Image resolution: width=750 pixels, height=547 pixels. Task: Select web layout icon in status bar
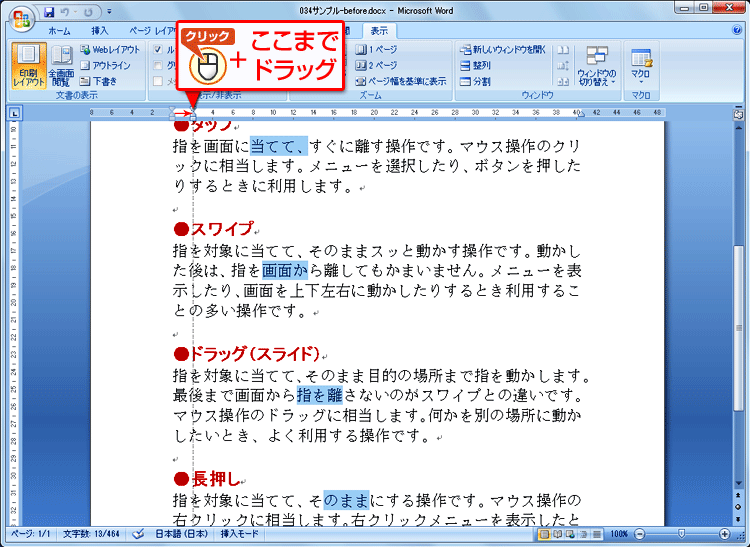[571, 534]
